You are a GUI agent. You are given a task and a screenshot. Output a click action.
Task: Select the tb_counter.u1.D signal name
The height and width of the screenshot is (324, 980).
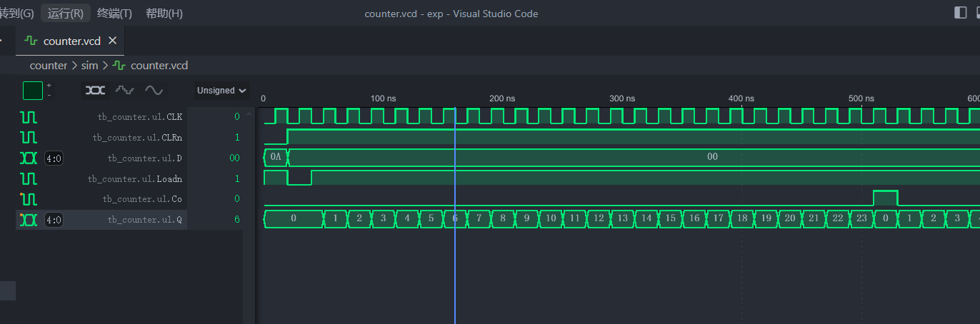pos(144,158)
